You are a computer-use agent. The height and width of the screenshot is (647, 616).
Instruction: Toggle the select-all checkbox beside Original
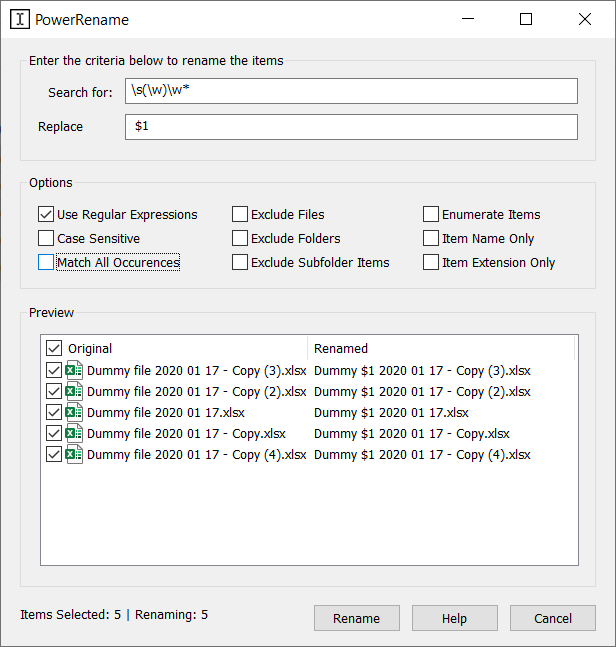click(x=54, y=348)
